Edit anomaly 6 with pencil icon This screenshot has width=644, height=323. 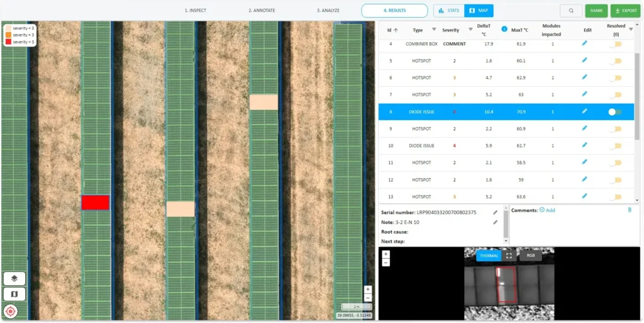point(584,77)
